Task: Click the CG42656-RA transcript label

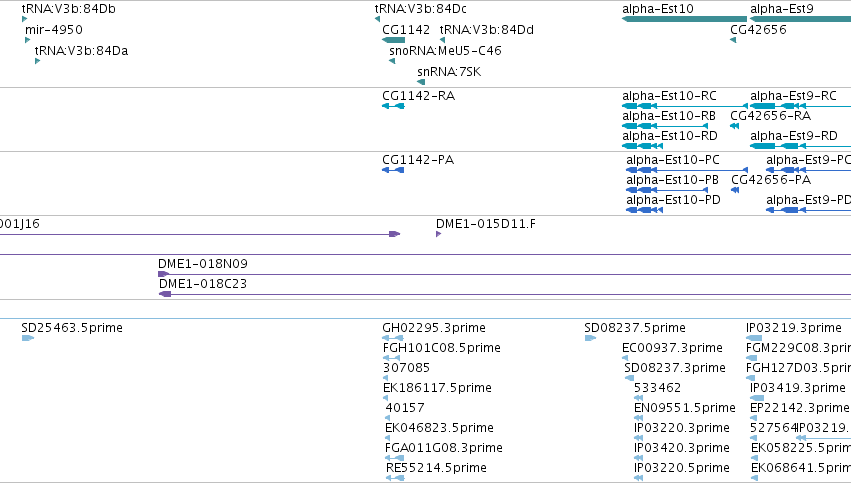Action: [771, 116]
